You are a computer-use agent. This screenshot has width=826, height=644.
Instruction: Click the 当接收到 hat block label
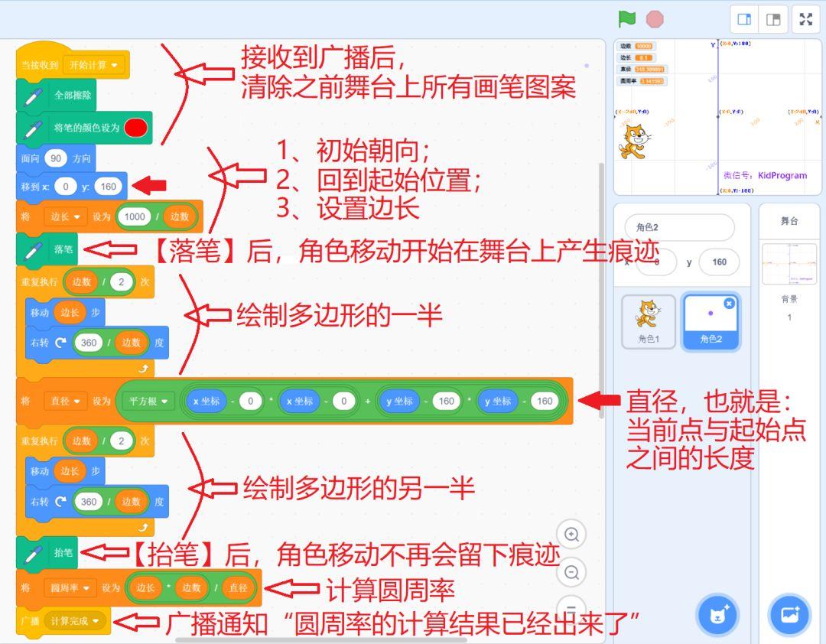point(40,65)
